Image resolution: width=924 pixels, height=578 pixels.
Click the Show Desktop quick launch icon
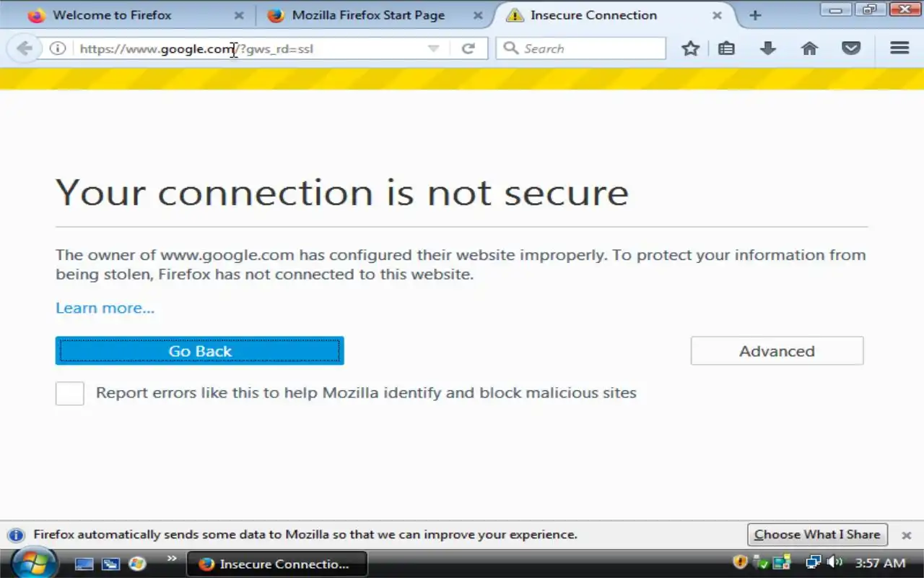[84, 564]
